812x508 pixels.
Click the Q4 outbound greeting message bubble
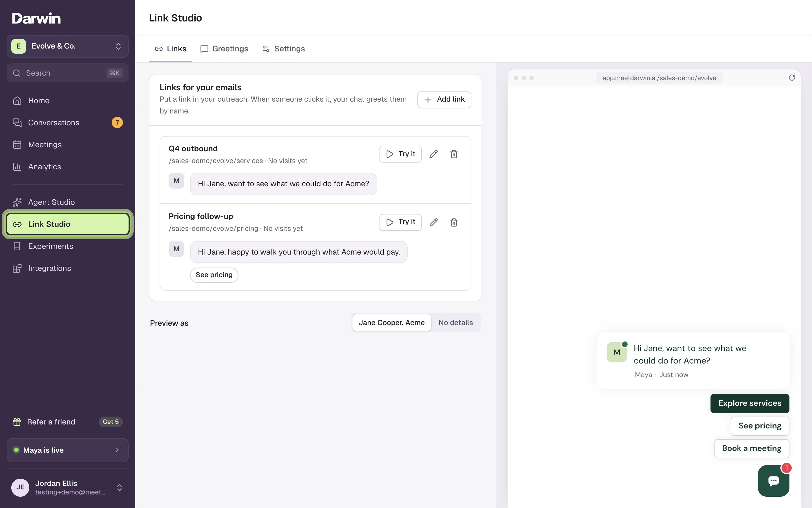284,184
